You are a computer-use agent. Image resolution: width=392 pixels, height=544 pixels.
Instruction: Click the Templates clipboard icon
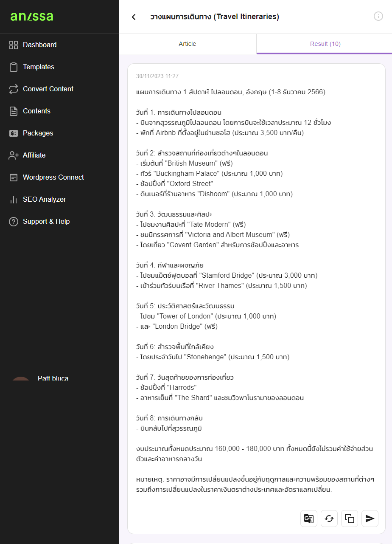(14, 67)
